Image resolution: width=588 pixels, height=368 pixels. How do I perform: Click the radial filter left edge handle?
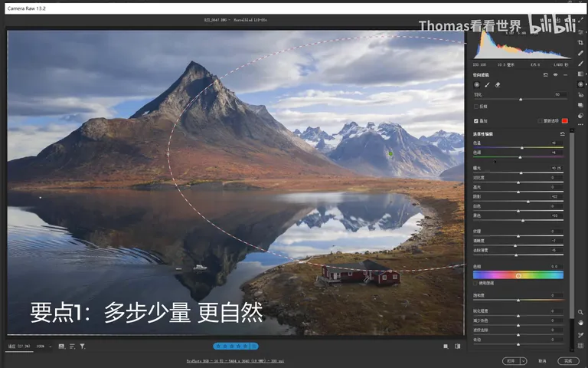pyautogui.click(x=168, y=154)
